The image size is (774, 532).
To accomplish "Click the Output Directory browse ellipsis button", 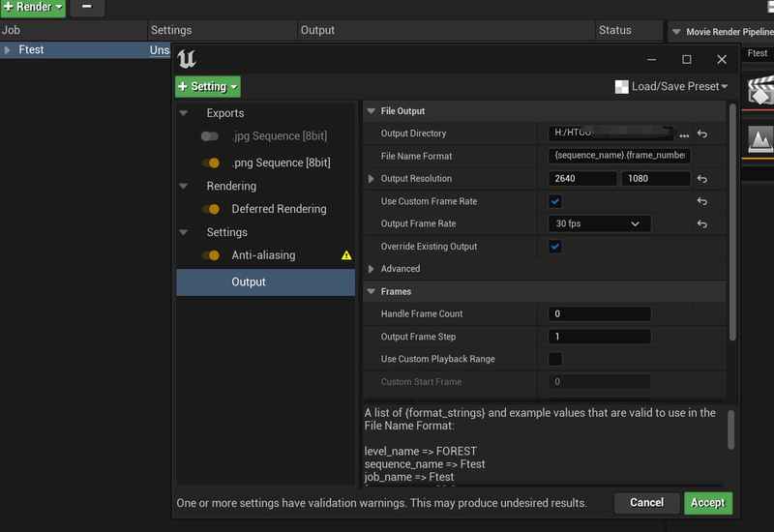I will pos(684,134).
